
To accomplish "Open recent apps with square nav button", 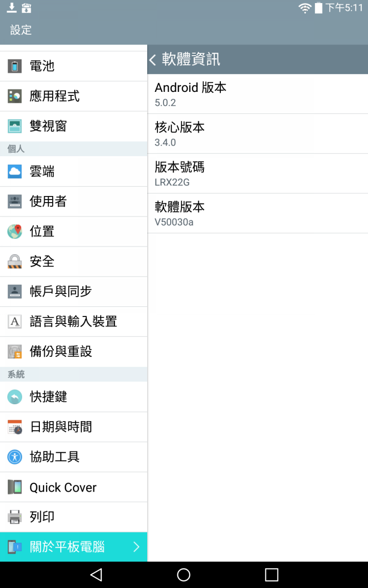I will [x=271, y=575].
